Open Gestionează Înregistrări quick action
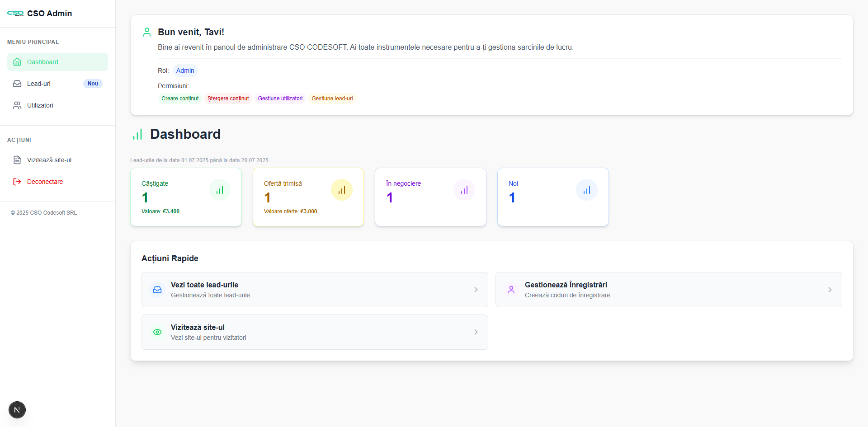The width and height of the screenshot is (868, 427). point(669,290)
